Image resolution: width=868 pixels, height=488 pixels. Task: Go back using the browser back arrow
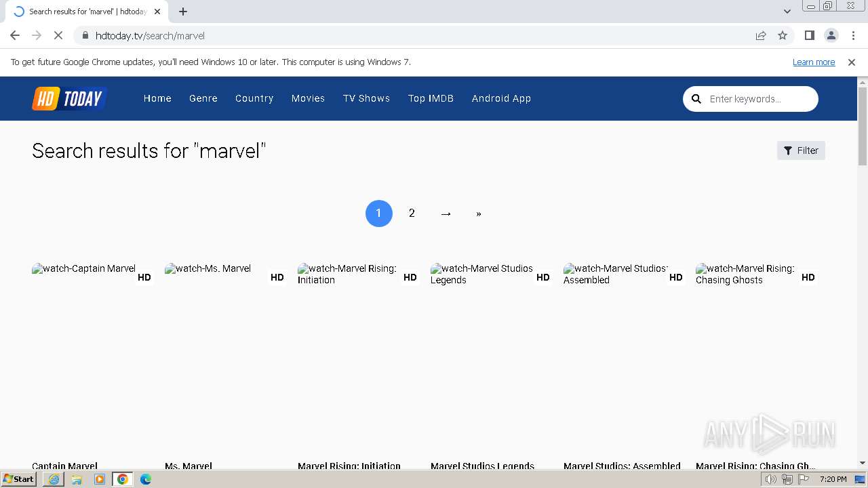[15, 35]
